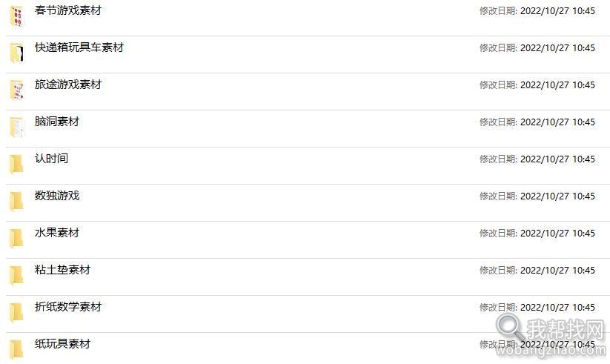
Task: Open the 春节游戏素材 folder icon
Action: tap(17, 16)
